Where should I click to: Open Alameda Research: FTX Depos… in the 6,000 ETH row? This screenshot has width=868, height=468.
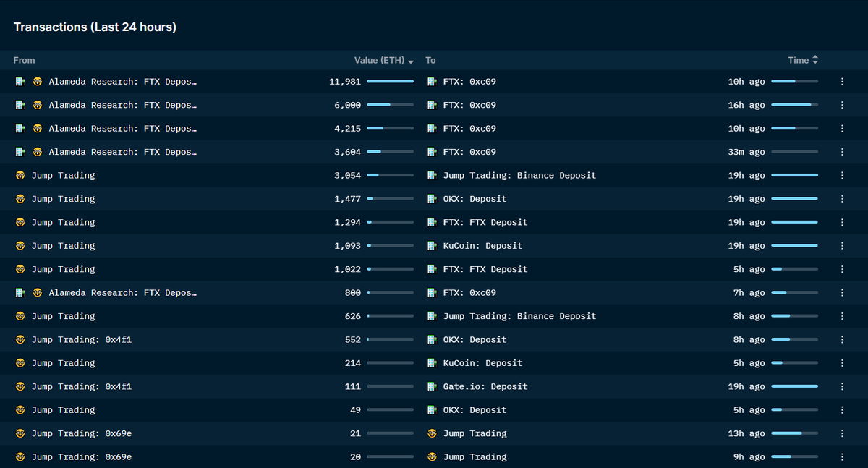pyautogui.click(x=123, y=105)
